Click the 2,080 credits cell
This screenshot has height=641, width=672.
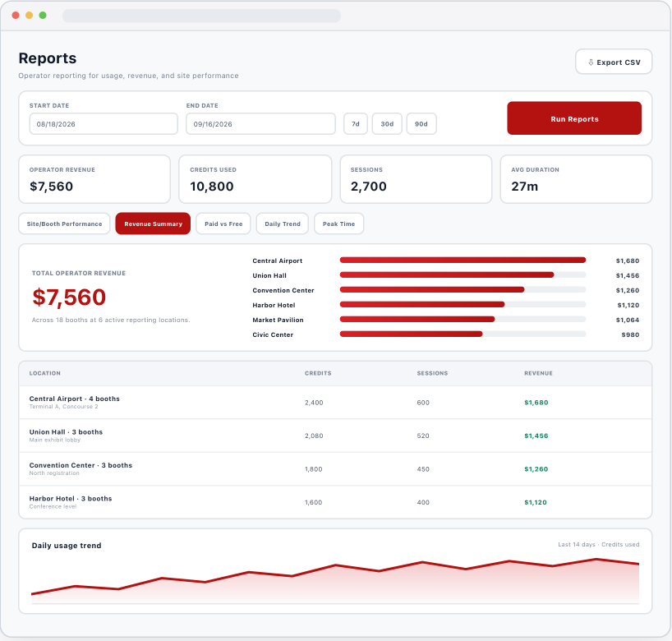[314, 436]
